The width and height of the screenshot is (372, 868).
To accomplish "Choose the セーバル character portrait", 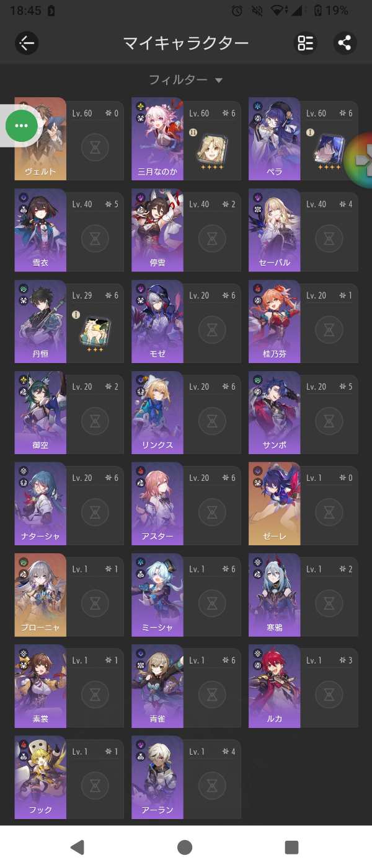I will tap(275, 230).
